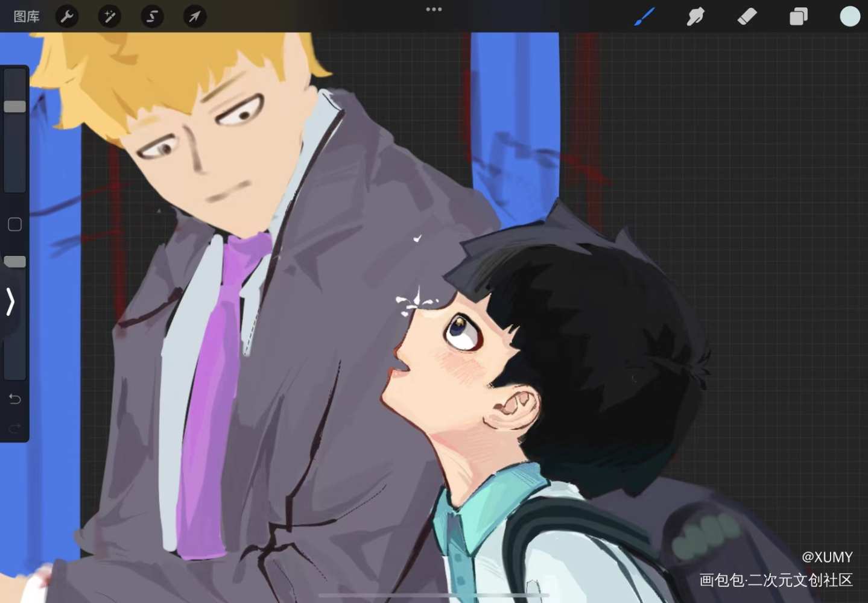Select the Selection S-shaped tool
868x603 pixels.
[152, 16]
